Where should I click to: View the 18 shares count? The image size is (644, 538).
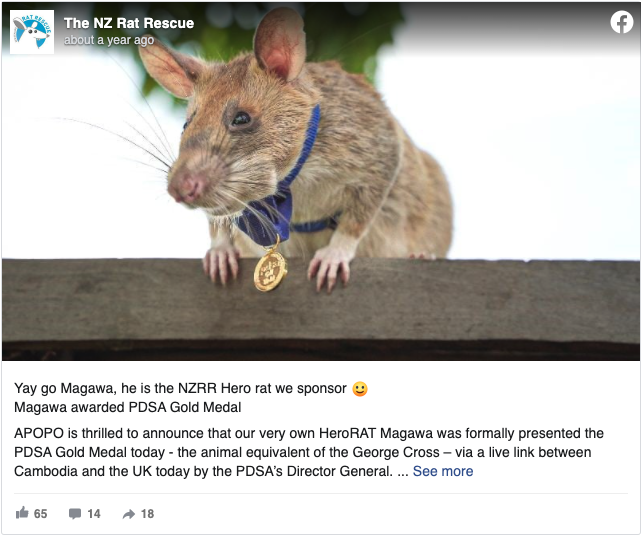click(147, 514)
